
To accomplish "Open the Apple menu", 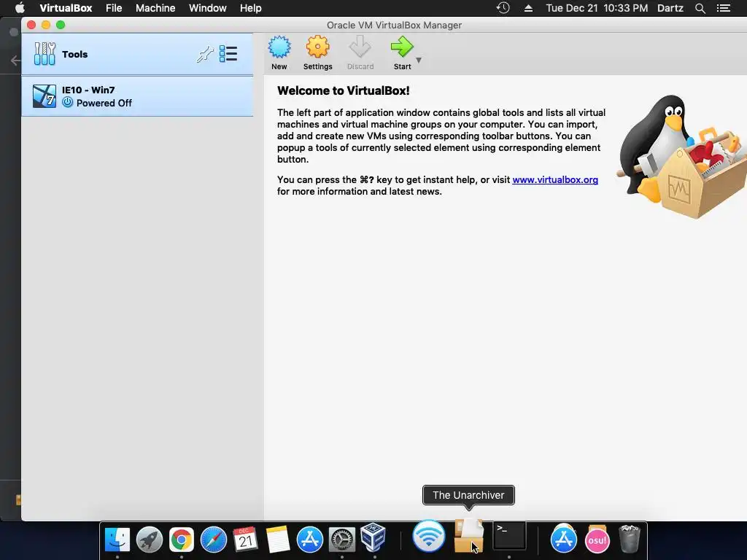I will 20,7.
